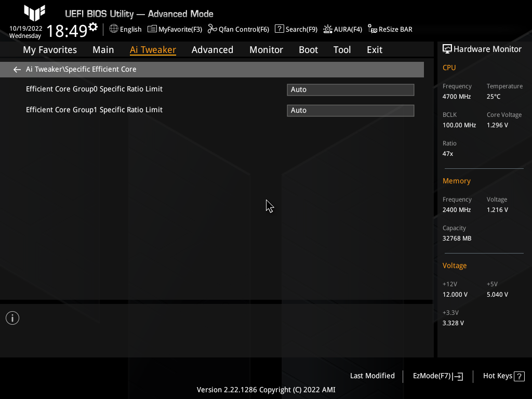
Task: Open AURA lighting options
Action: (342, 29)
